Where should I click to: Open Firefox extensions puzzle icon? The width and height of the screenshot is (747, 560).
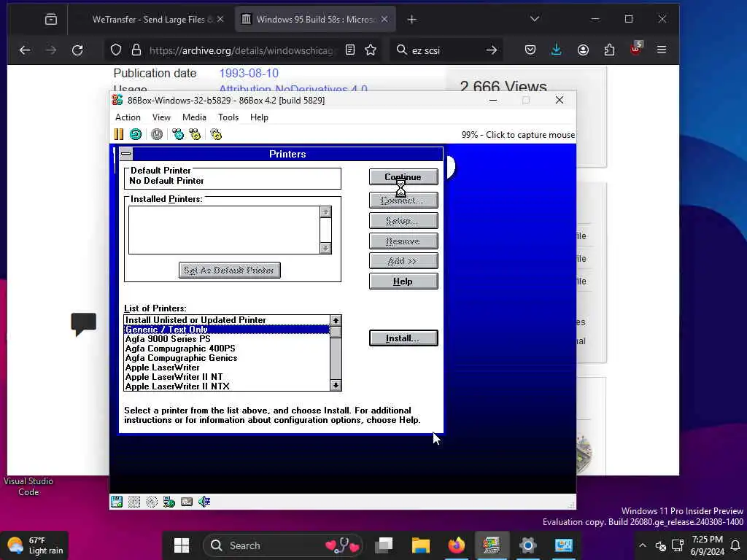point(609,50)
